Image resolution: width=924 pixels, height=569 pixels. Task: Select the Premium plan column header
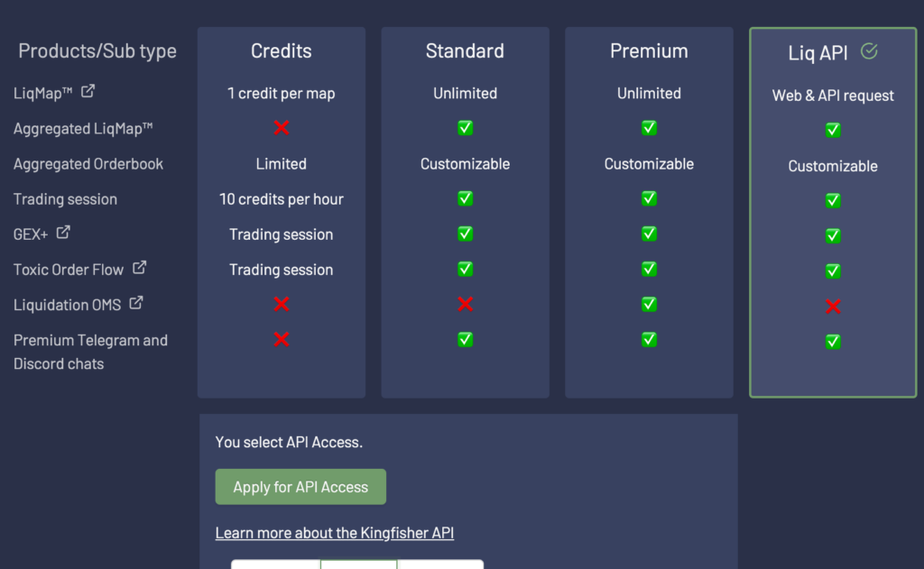(649, 50)
